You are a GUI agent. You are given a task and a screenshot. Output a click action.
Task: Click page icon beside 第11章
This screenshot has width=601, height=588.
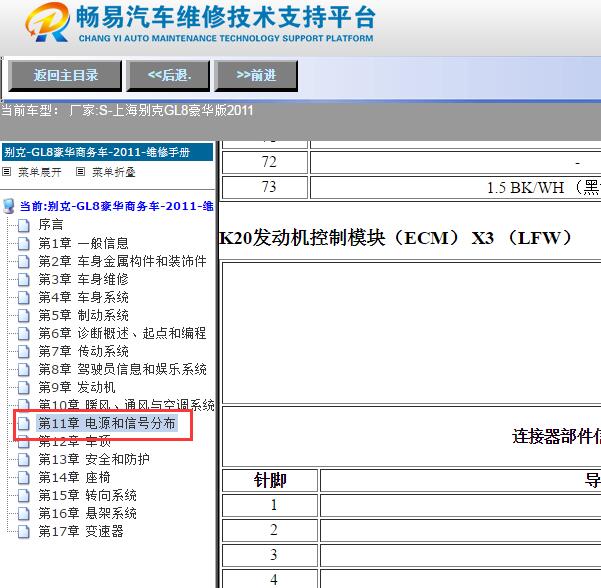click(24, 424)
